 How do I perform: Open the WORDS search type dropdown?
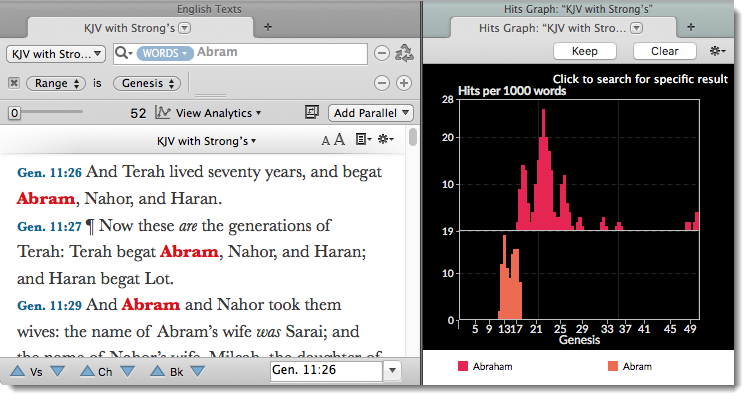165,53
